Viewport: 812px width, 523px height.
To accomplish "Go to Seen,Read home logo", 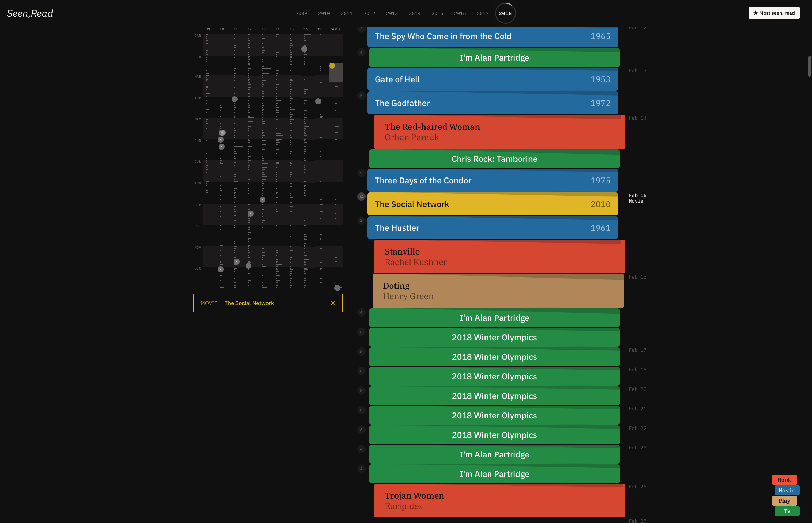I will pyautogui.click(x=30, y=13).
